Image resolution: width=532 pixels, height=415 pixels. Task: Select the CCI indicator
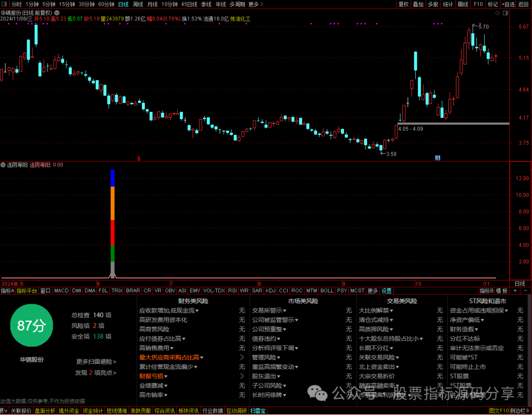pyautogui.click(x=283, y=291)
